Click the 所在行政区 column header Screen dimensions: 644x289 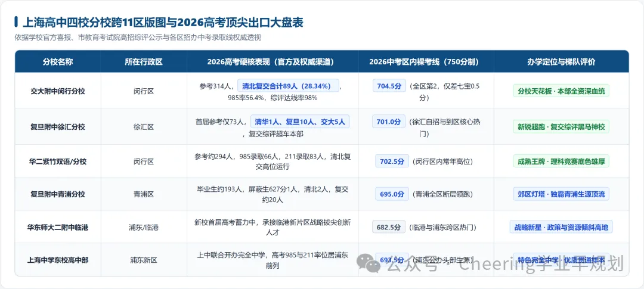[x=144, y=62]
